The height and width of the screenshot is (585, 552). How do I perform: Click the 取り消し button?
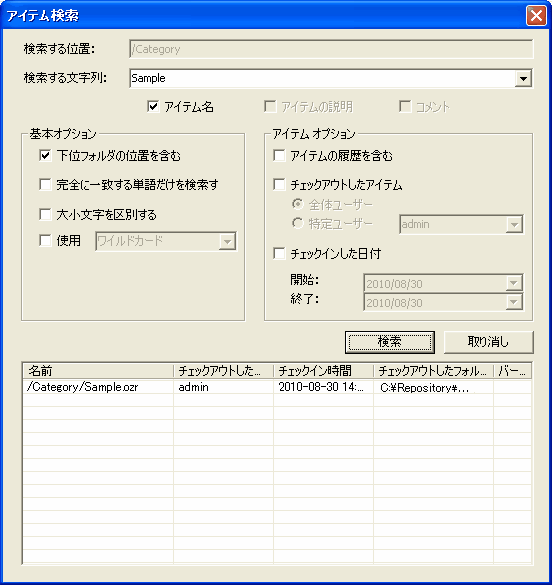click(x=489, y=342)
